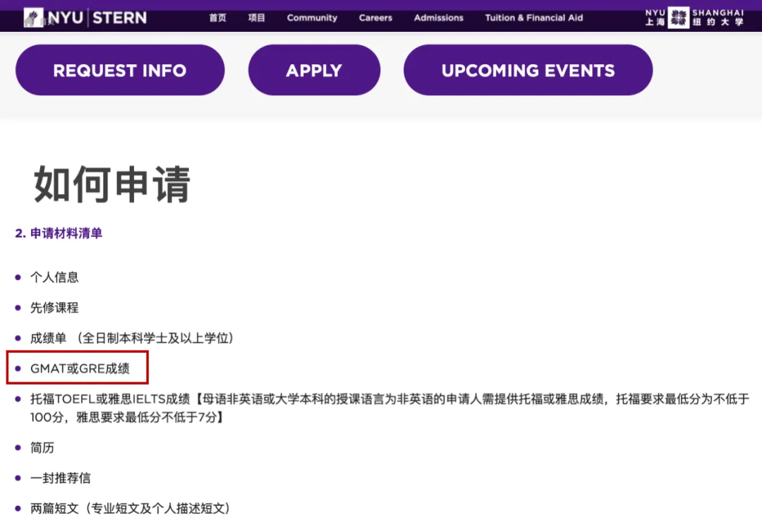Select the 简历 list item
Image resolution: width=762 pixels, height=532 pixels.
pos(42,447)
